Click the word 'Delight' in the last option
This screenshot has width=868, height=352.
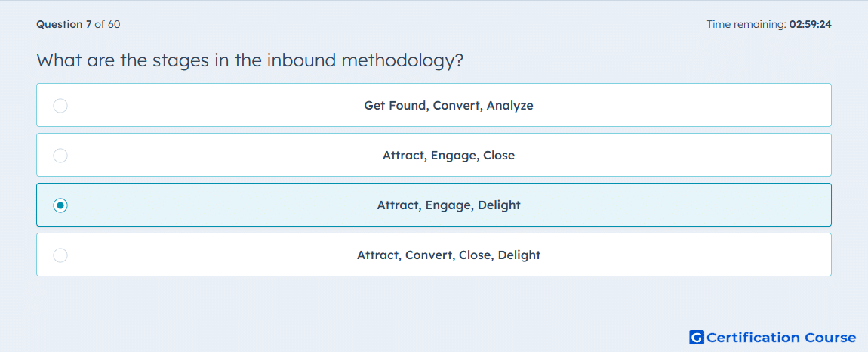[519, 255]
